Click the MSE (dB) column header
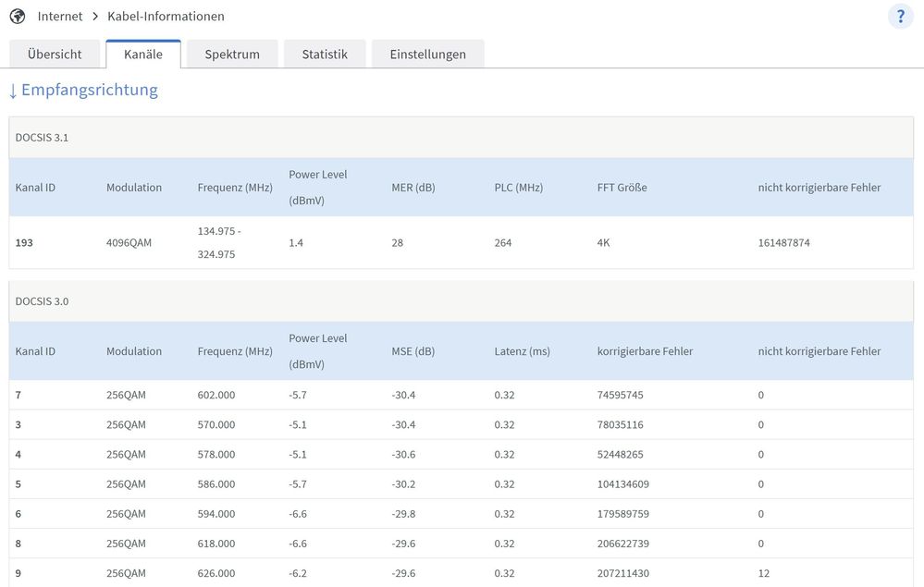924x587 pixels. pos(413,351)
